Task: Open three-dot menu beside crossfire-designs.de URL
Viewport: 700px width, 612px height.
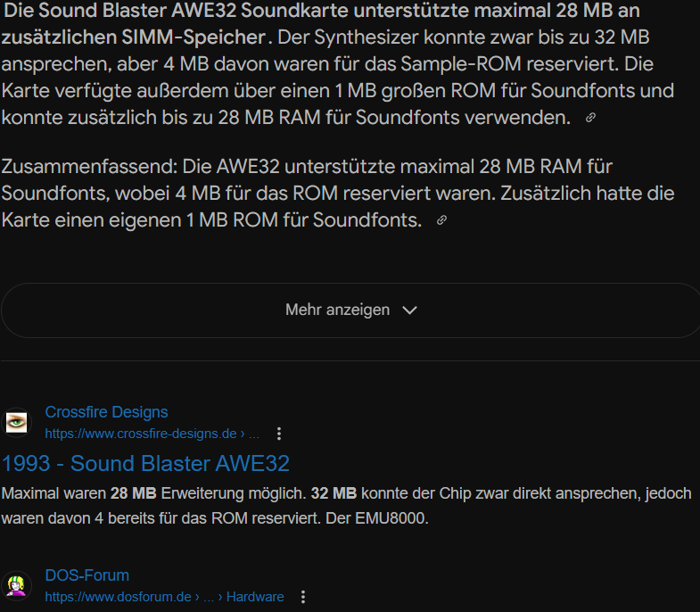Action: click(279, 434)
